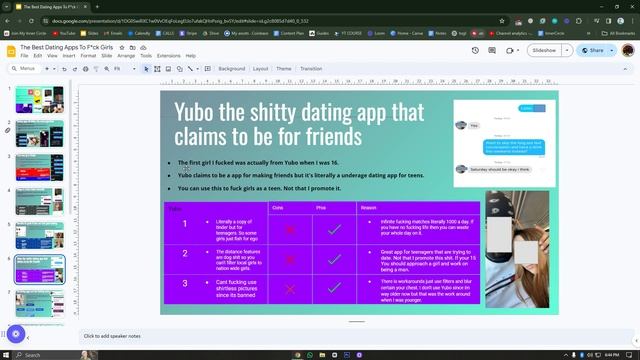Click the account avatar in Slides
The image size is (640, 360).
(x=628, y=50)
